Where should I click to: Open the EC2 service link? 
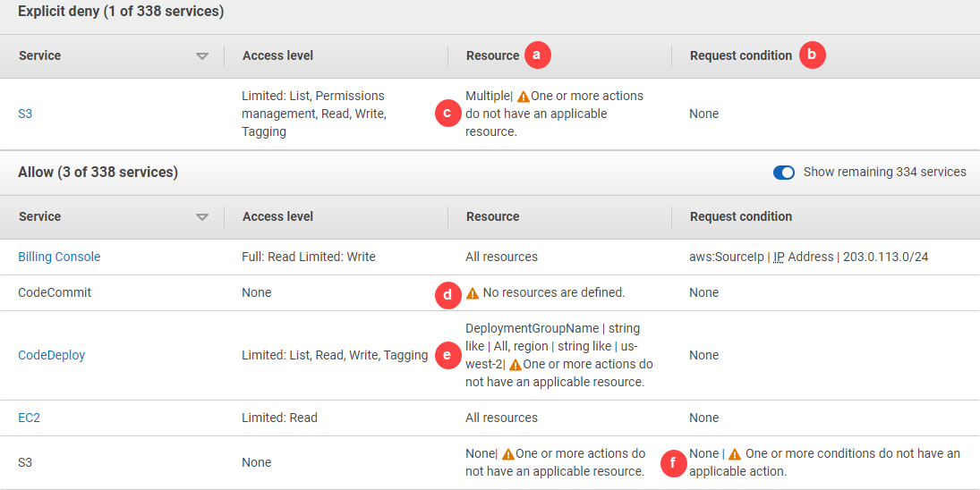pos(30,418)
